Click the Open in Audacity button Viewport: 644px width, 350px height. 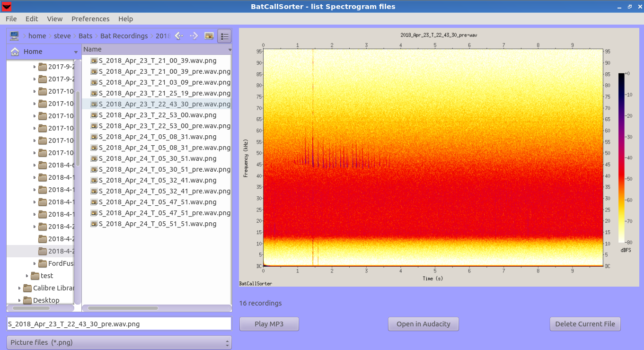[423, 324]
